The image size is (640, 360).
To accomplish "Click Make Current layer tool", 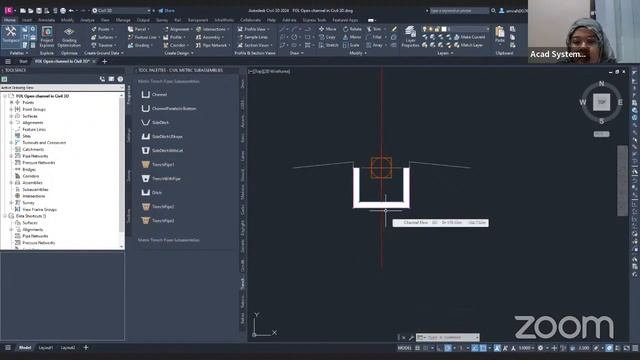I will pos(469,37).
